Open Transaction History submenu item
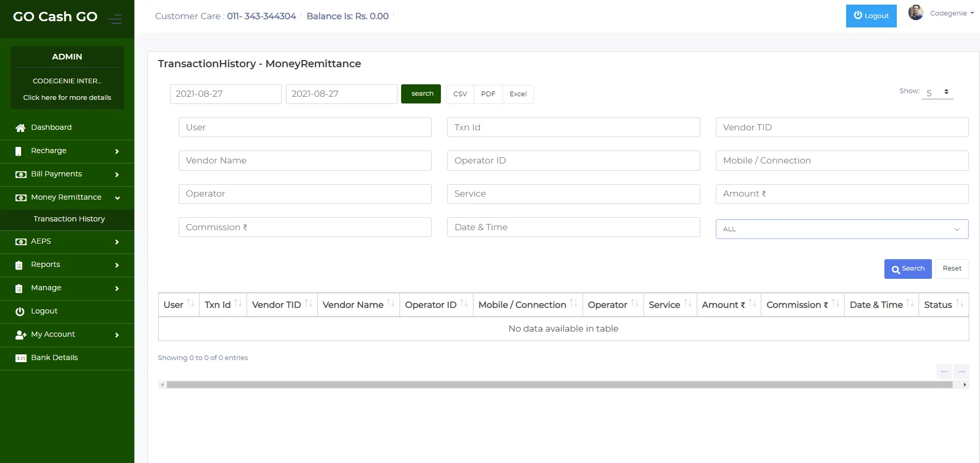980x463 pixels. click(69, 219)
